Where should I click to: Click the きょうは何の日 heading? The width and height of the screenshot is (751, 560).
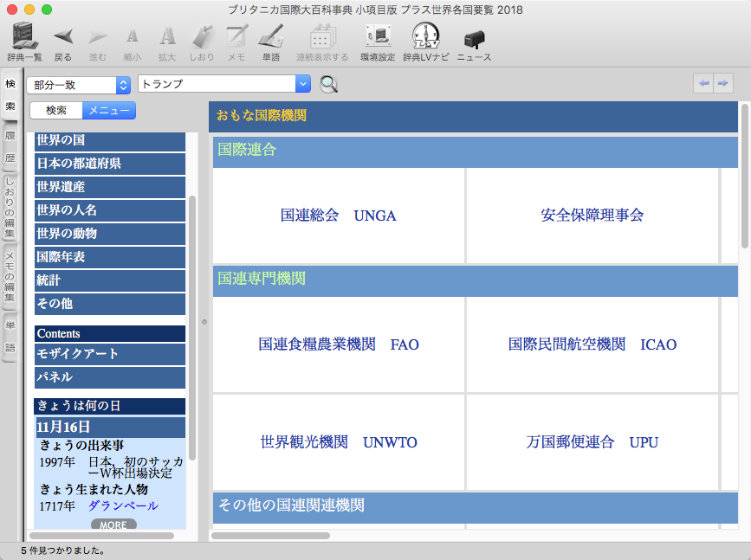click(x=110, y=406)
